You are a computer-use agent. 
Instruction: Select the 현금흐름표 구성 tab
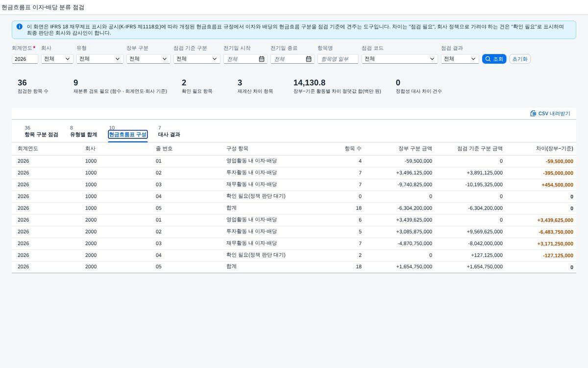127,134
